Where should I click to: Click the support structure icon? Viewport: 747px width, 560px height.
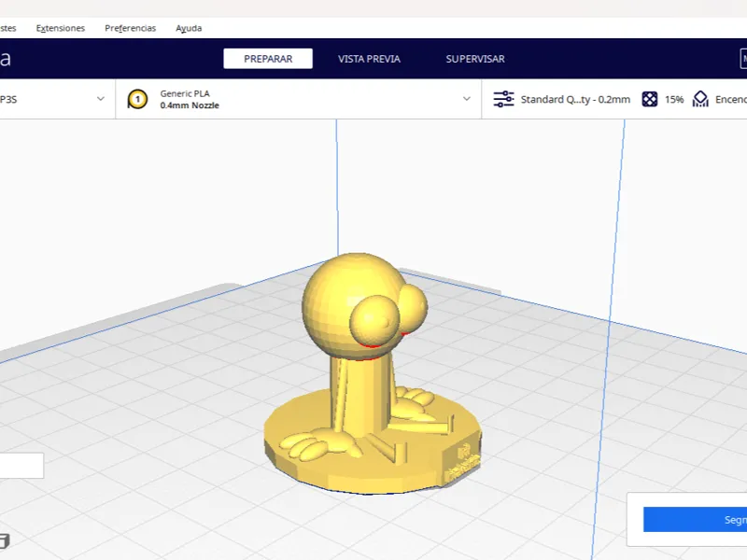click(700, 99)
